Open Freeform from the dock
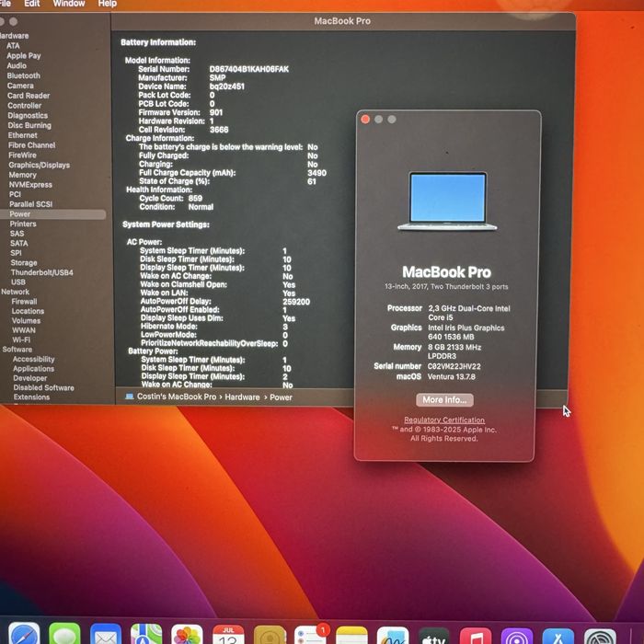This screenshot has height=644, width=644. 393,636
